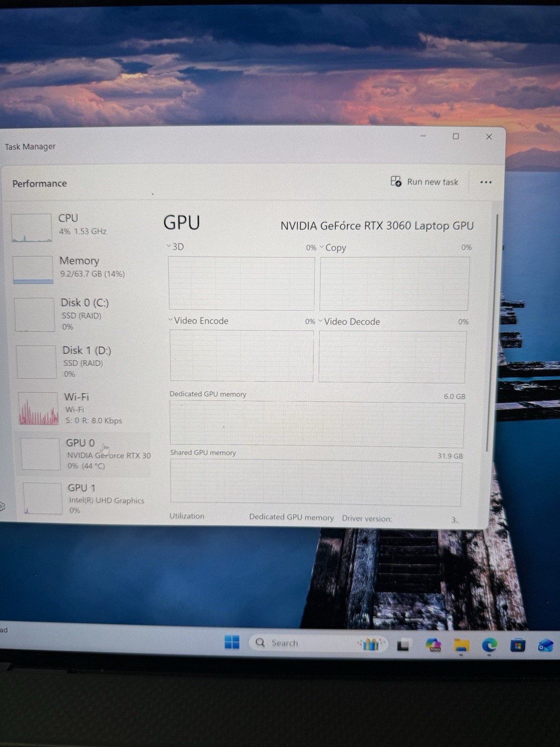The width and height of the screenshot is (560, 747).
Task: Select the Memory entry in sidebar
Action: [79, 268]
